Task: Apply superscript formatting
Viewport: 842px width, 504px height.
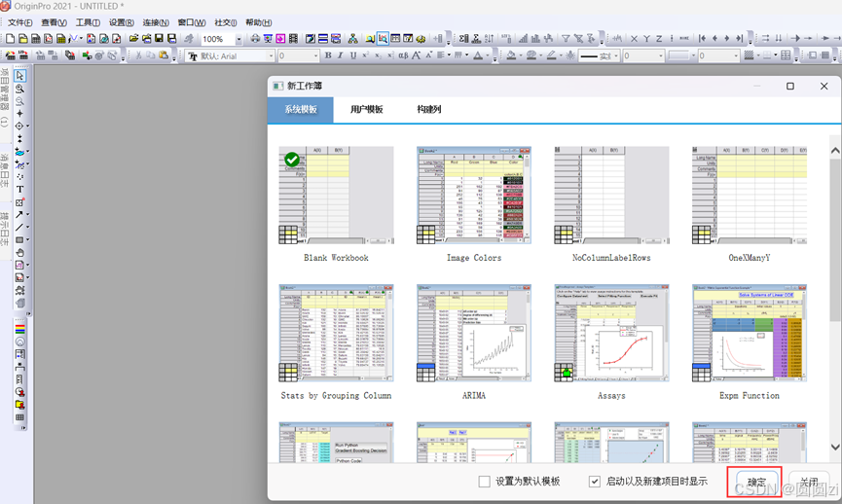Action: 365,55
